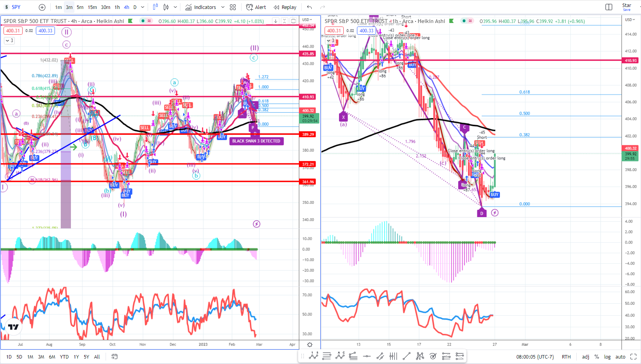Open the Go to date calendar icon
This screenshot has width=641, height=364.
pos(115,357)
